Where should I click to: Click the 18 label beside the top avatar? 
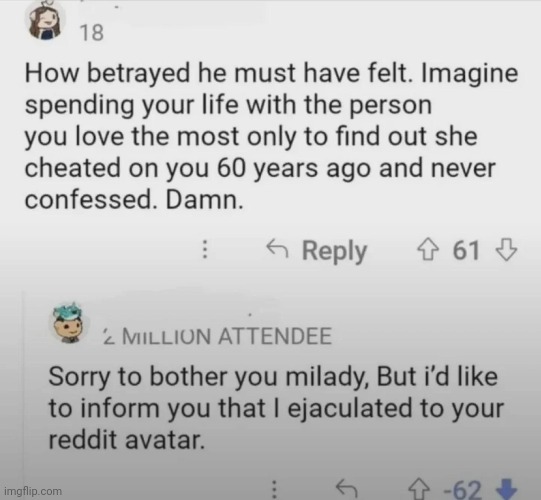(x=92, y=33)
